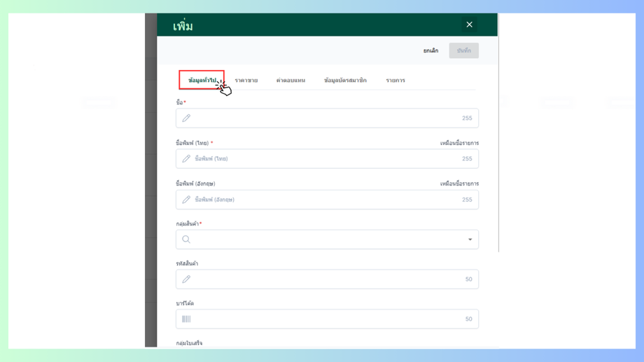Open the ราคาขาย tab
The image size is (644, 362).
(246, 80)
